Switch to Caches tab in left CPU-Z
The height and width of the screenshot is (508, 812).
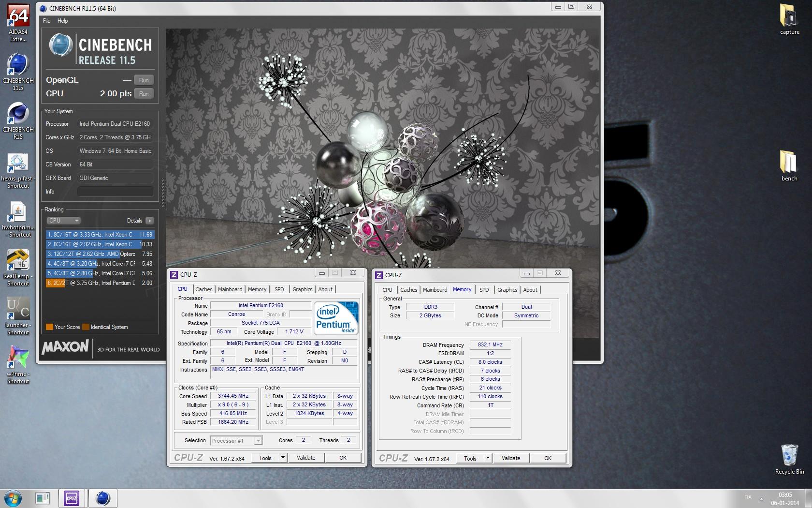pos(203,289)
